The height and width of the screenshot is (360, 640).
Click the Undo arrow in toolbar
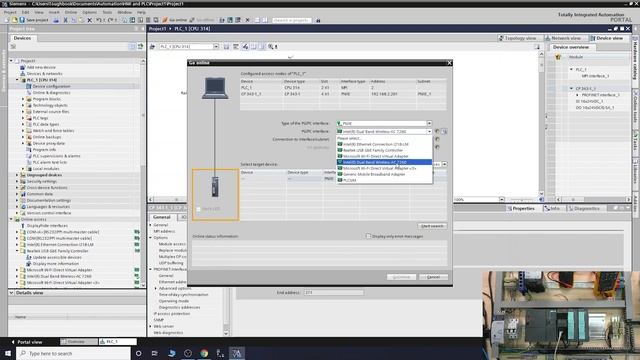pos(99,20)
